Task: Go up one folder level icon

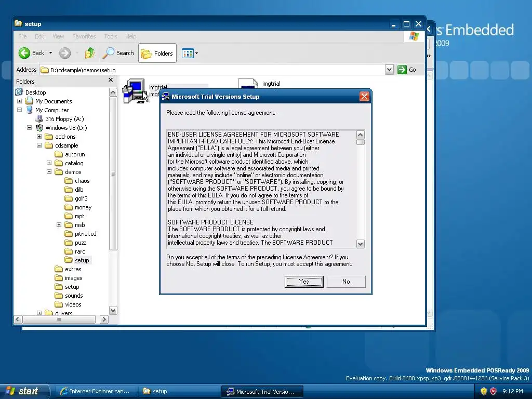Action: point(90,53)
